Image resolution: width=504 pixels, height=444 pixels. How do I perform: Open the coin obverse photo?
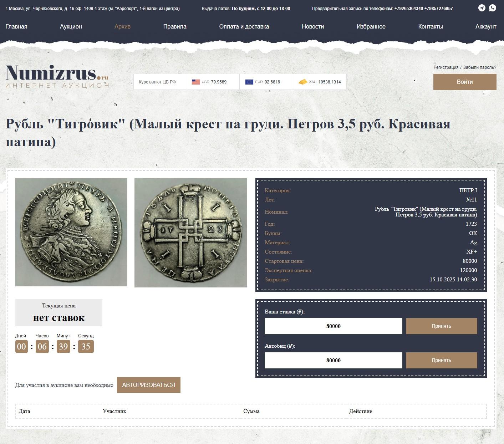tap(71, 232)
